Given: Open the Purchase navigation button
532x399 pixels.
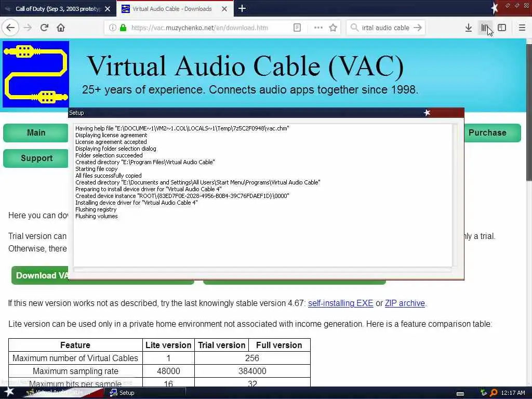Looking at the screenshot, I should tap(492, 132).
